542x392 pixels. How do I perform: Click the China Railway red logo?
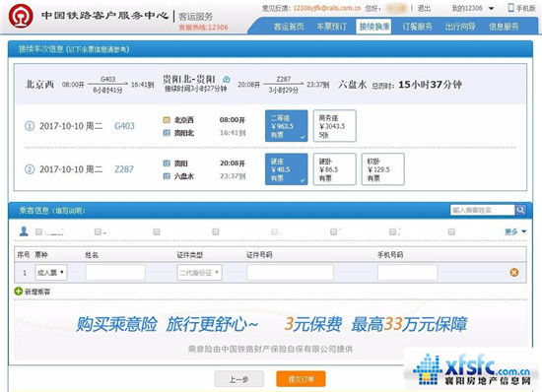point(21,16)
